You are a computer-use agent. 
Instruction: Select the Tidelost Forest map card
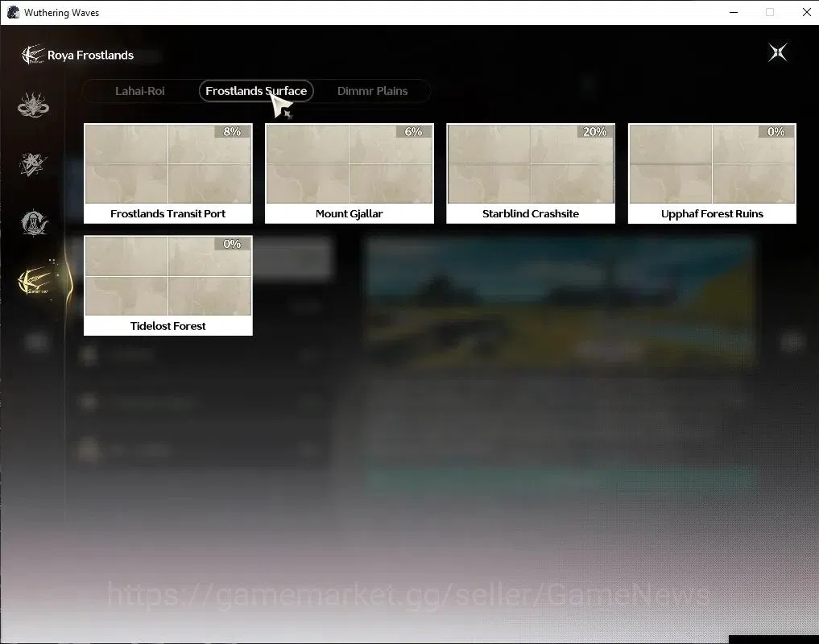tap(168, 285)
